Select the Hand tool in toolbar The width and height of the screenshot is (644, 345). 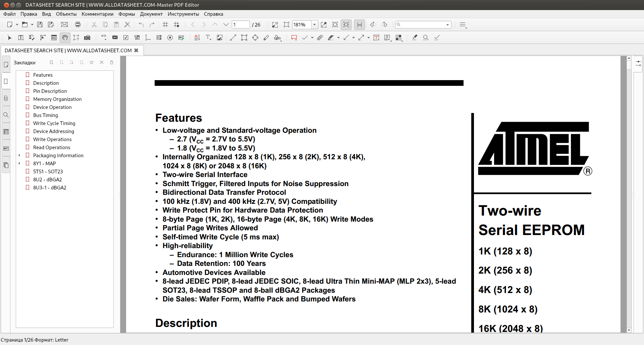[x=65, y=38]
